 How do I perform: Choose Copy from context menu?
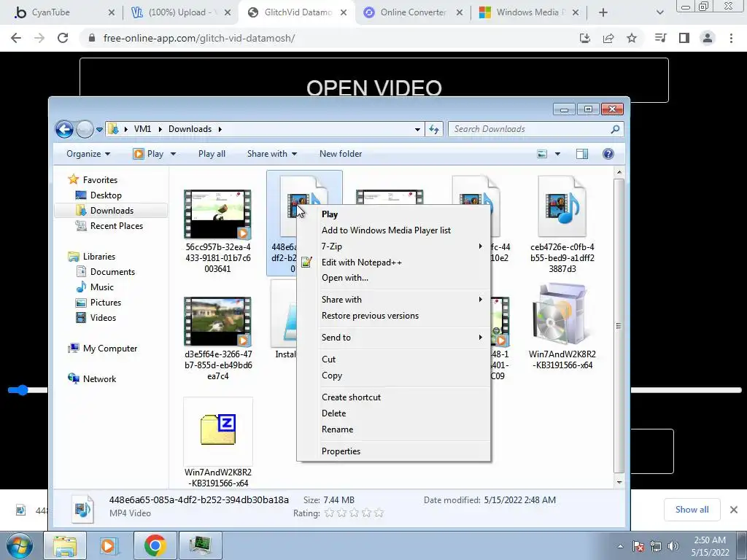393,376
